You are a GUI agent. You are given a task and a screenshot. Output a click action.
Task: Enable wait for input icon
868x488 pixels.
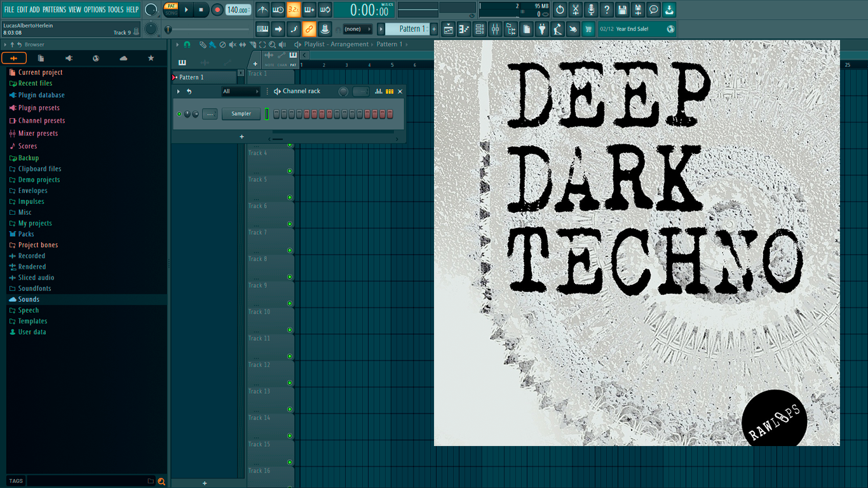pyautogui.click(x=278, y=10)
